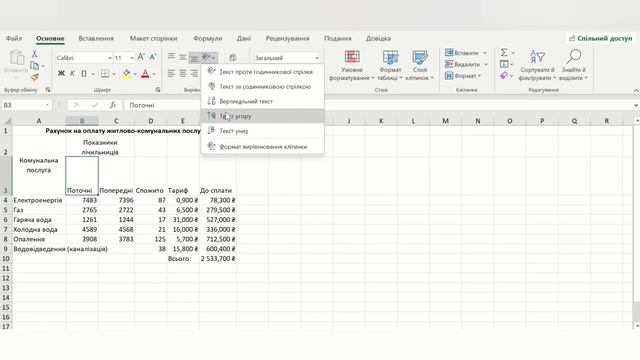Click the borders icon

point(105,74)
